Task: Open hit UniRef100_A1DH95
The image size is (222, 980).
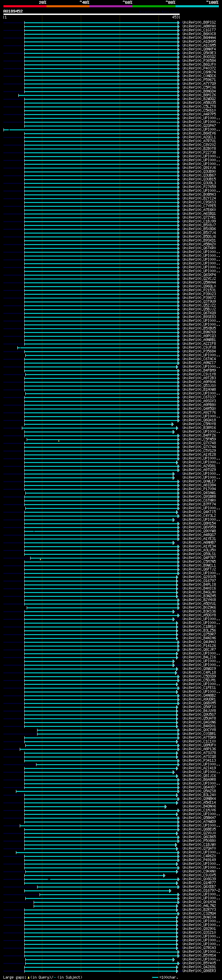Action: 199,42
